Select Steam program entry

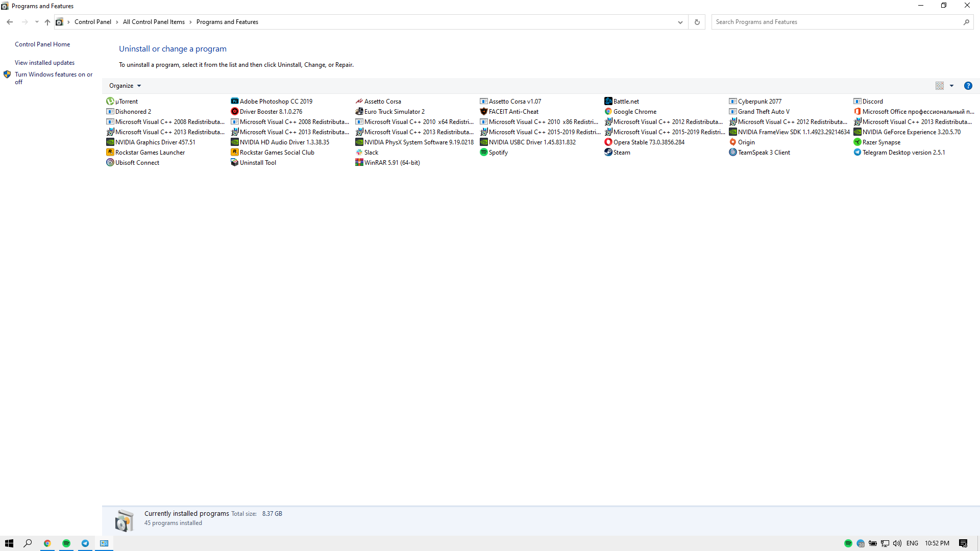(x=621, y=152)
